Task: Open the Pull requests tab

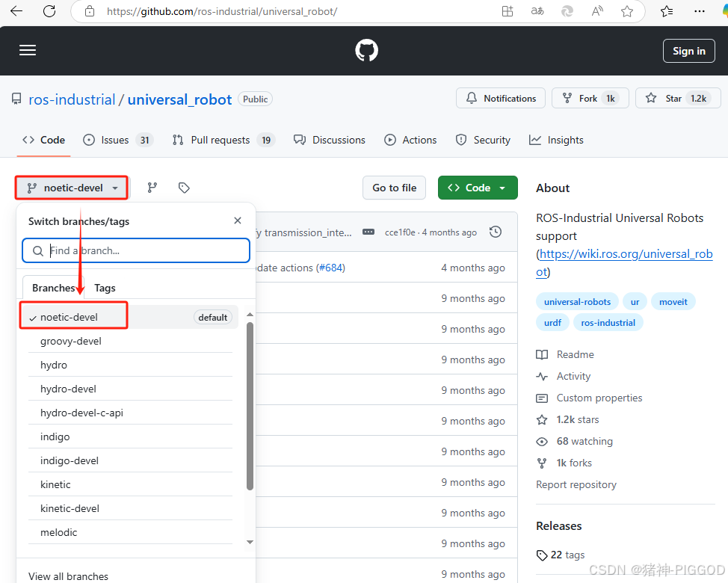Action: 223,140
